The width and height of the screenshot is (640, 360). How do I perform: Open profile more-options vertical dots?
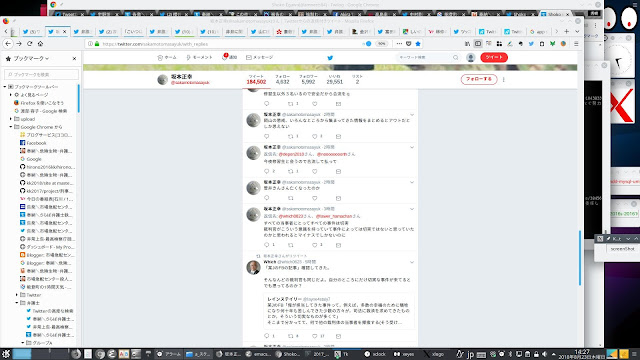tap(504, 80)
